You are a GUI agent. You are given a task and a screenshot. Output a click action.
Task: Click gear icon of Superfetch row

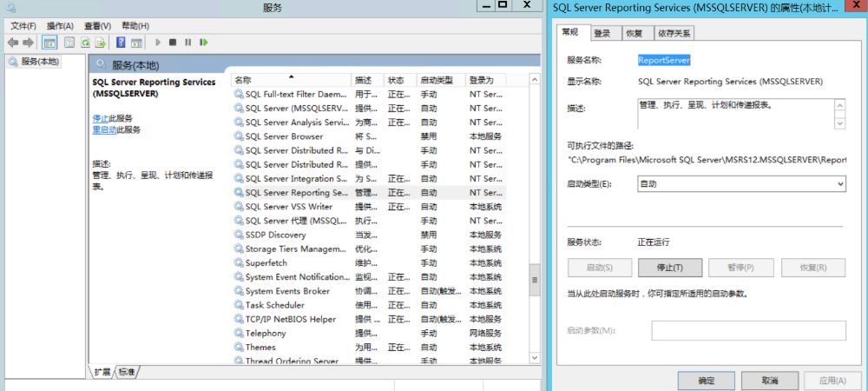(239, 263)
